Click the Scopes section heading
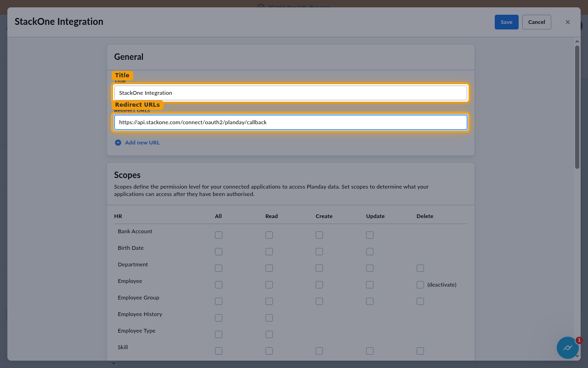This screenshot has height=368, width=588. click(x=127, y=175)
